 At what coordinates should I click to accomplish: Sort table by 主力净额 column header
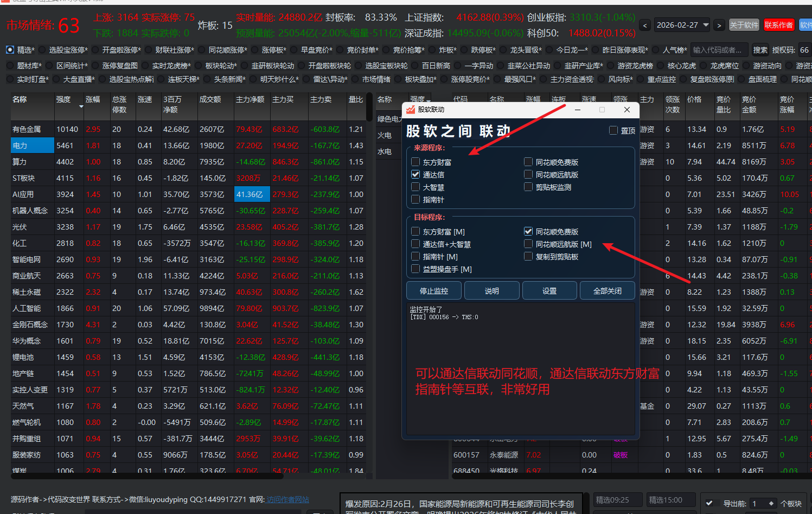[250, 100]
